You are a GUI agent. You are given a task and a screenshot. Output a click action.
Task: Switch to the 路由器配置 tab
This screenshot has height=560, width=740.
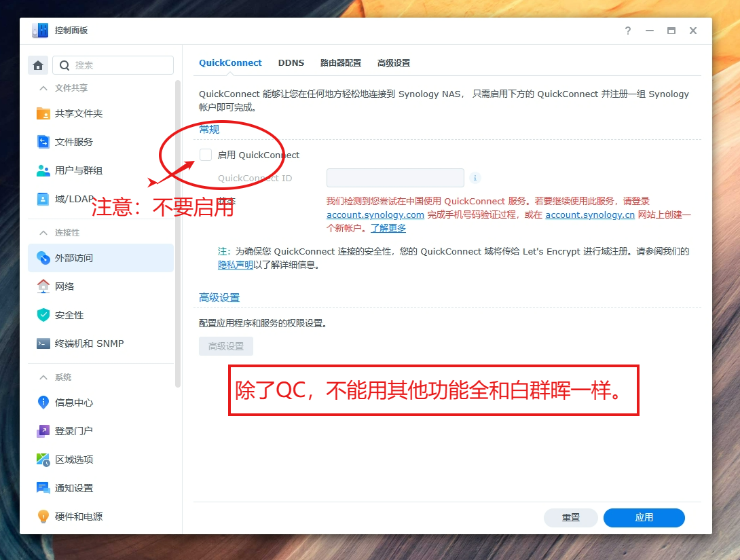click(x=341, y=62)
